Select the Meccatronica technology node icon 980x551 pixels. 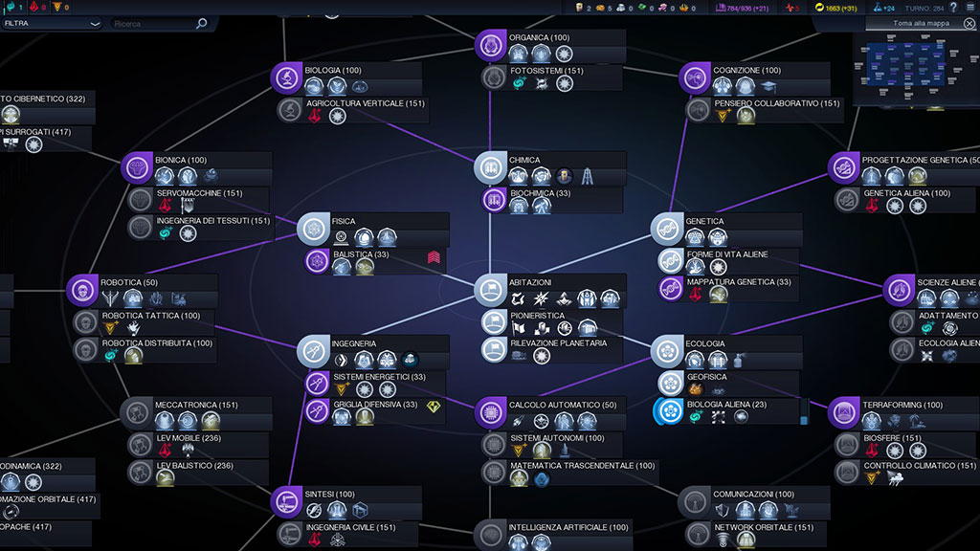(136, 412)
